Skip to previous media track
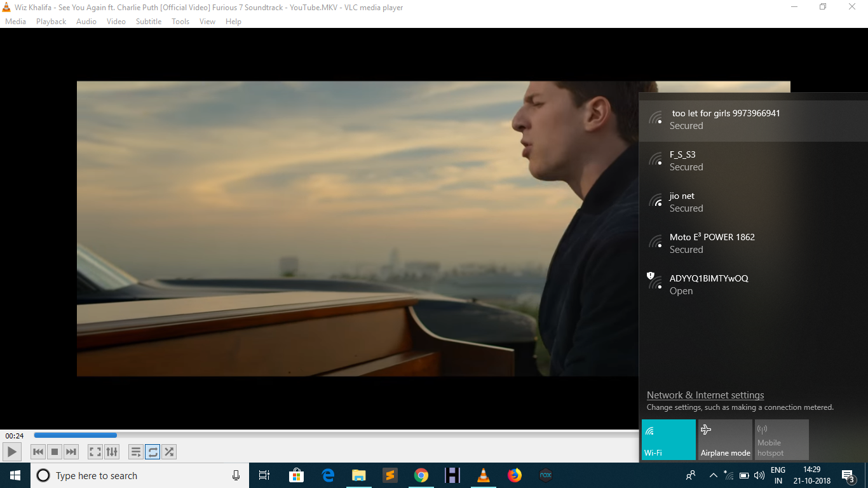The image size is (868, 488). tap(38, 452)
